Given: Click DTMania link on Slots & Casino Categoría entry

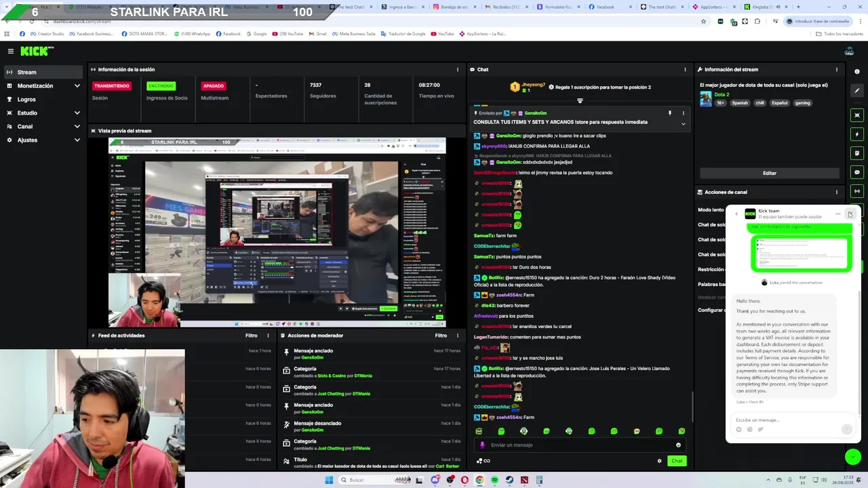Looking at the screenshot, I should pyautogui.click(x=363, y=375).
